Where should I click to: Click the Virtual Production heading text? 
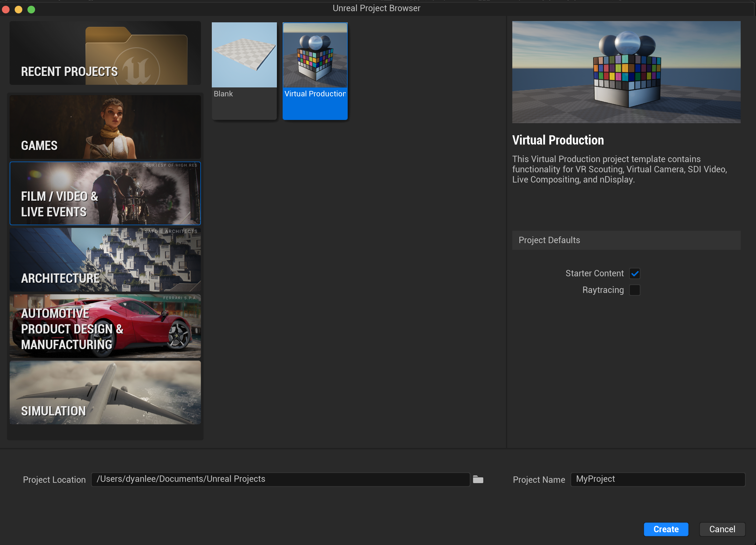coord(558,140)
